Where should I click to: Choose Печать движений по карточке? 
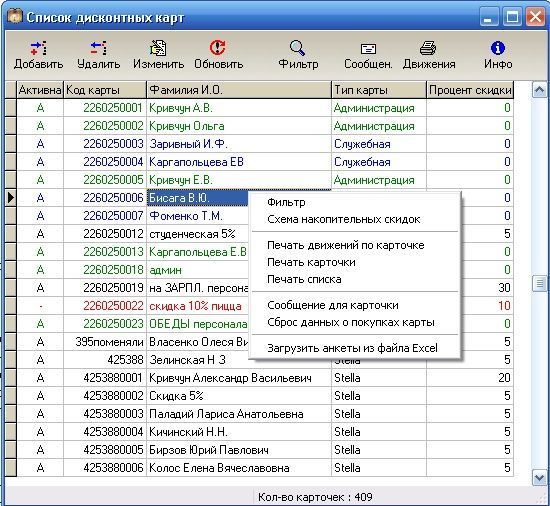[346, 245]
